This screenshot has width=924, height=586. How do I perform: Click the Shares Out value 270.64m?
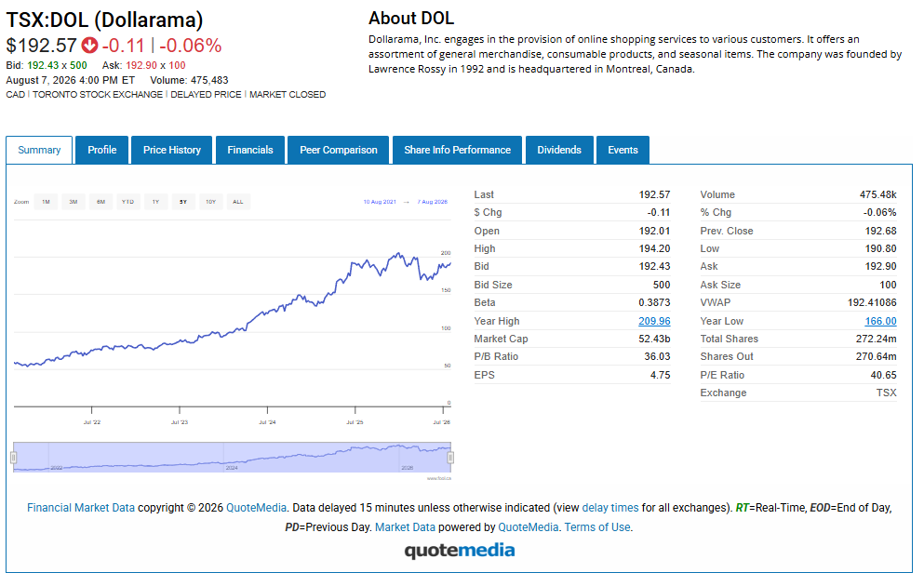pos(877,356)
